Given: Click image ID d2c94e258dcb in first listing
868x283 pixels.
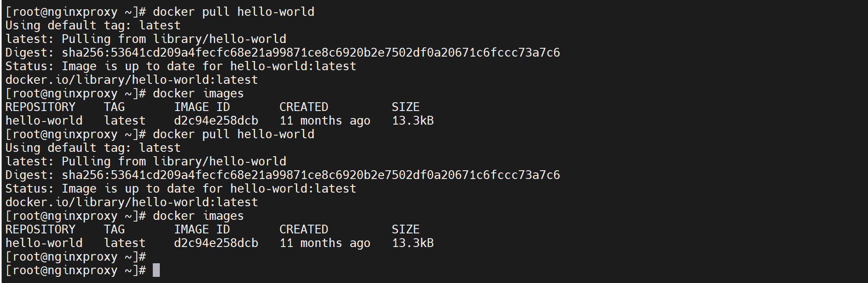Looking at the screenshot, I should 216,121.
